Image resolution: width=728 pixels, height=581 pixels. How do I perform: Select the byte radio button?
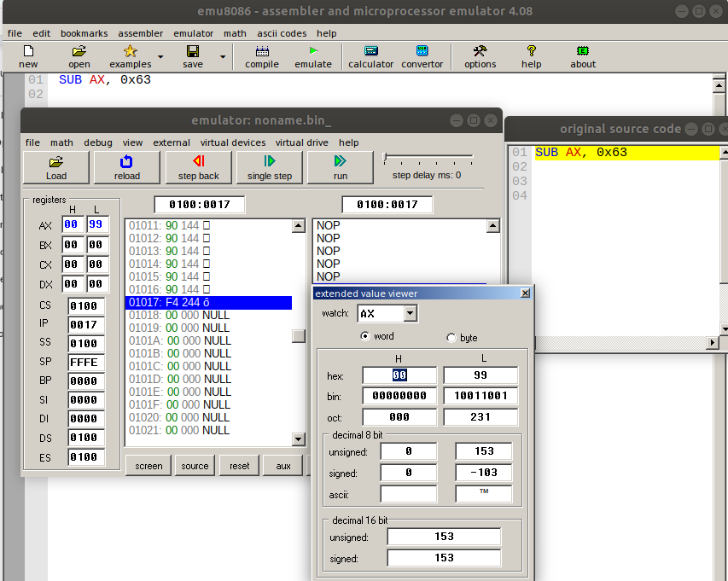451,338
